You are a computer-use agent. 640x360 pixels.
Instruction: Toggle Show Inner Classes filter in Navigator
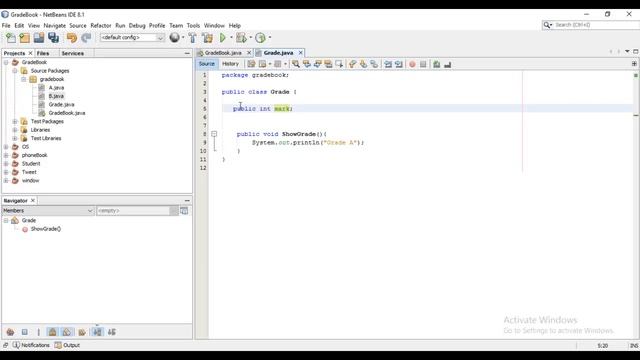(67, 332)
